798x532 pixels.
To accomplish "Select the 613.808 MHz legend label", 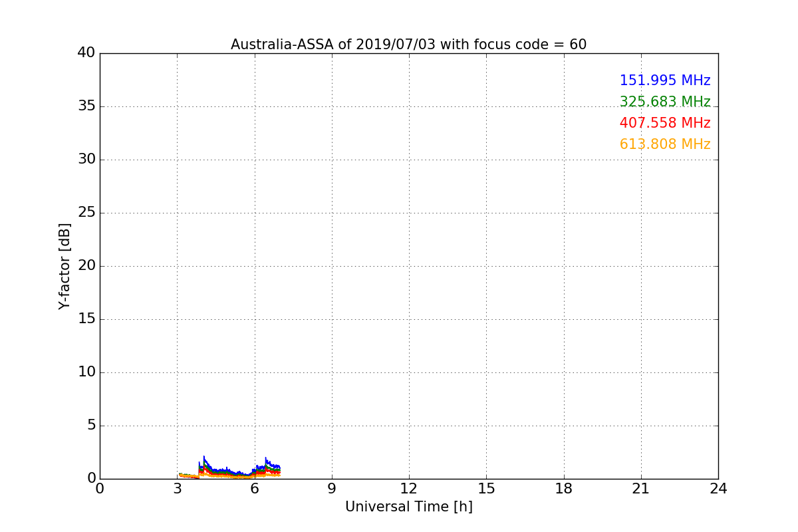I will point(665,144).
